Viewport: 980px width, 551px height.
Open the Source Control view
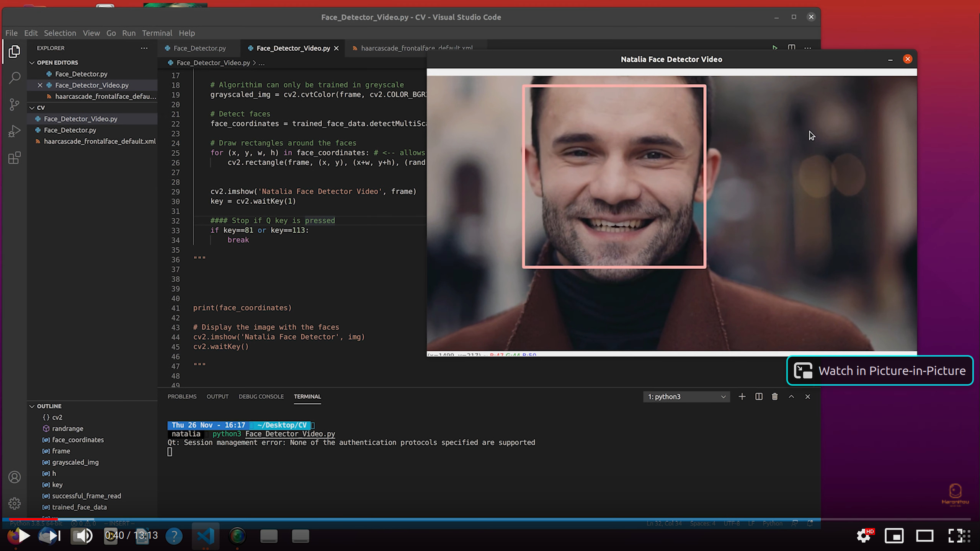(x=15, y=104)
